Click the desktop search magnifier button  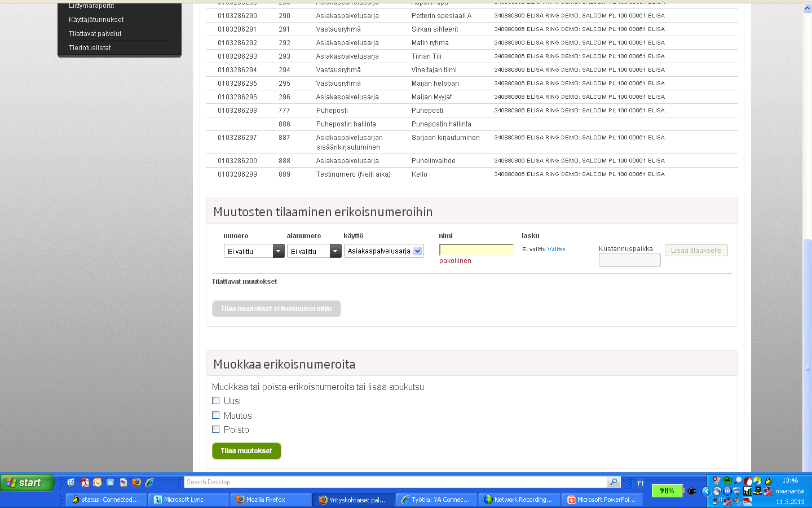(614, 482)
